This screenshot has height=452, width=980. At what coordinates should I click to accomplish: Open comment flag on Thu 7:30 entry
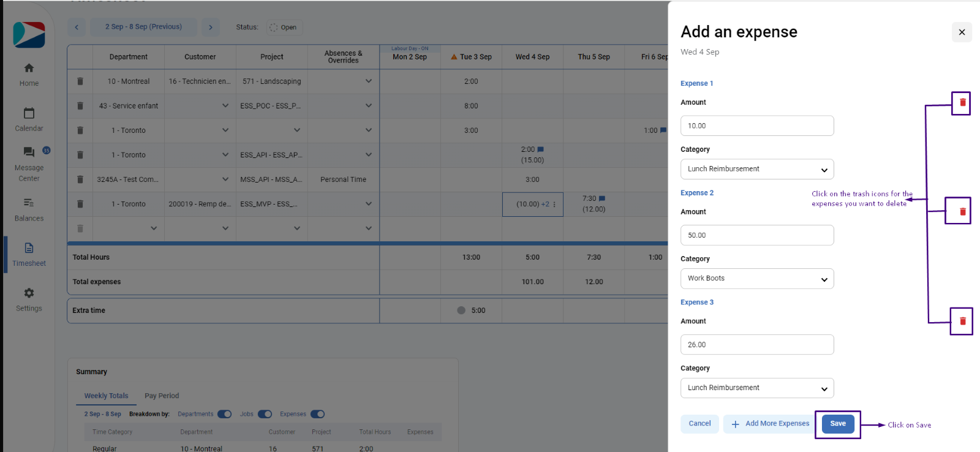tap(601, 198)
